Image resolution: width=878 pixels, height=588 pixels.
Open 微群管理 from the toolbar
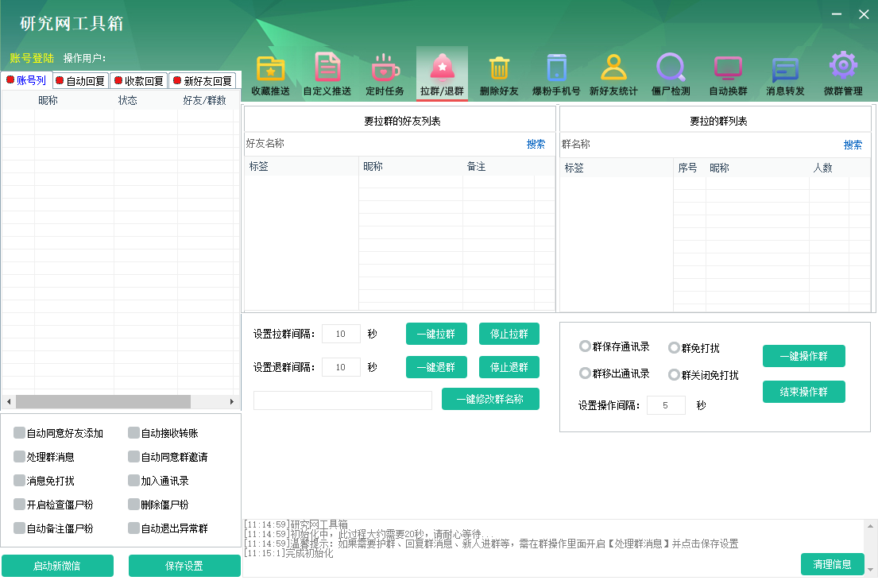pyautogui.click(x=842, y=72)
